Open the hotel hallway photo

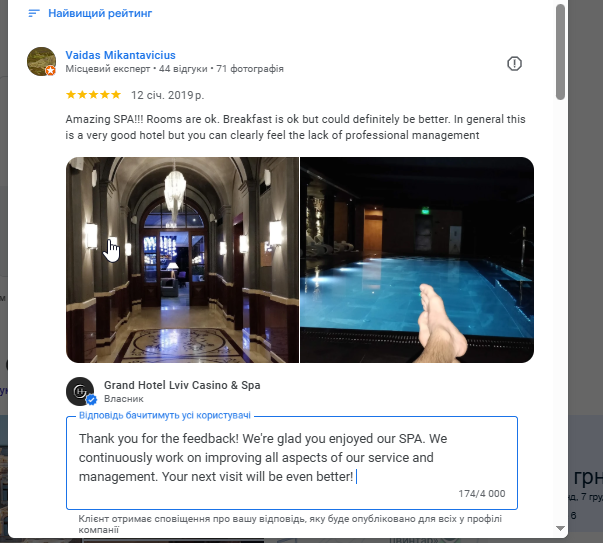click(x=182, y=260)
